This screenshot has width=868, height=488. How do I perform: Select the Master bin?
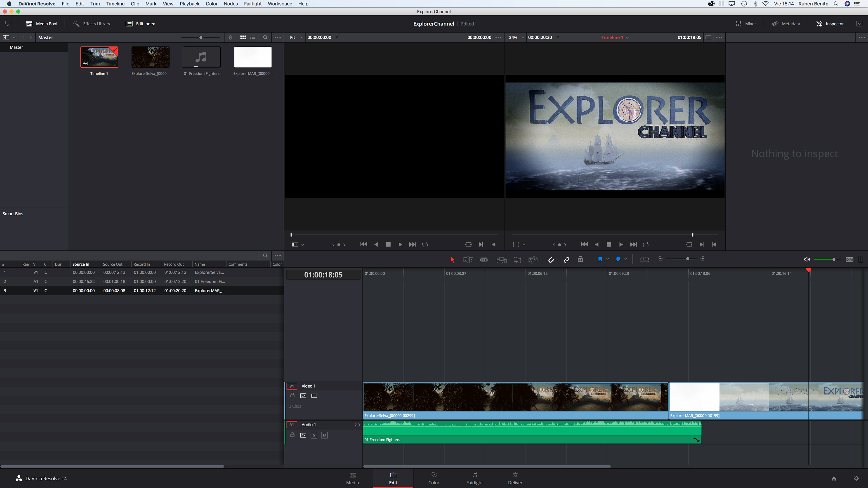point(34,47)
